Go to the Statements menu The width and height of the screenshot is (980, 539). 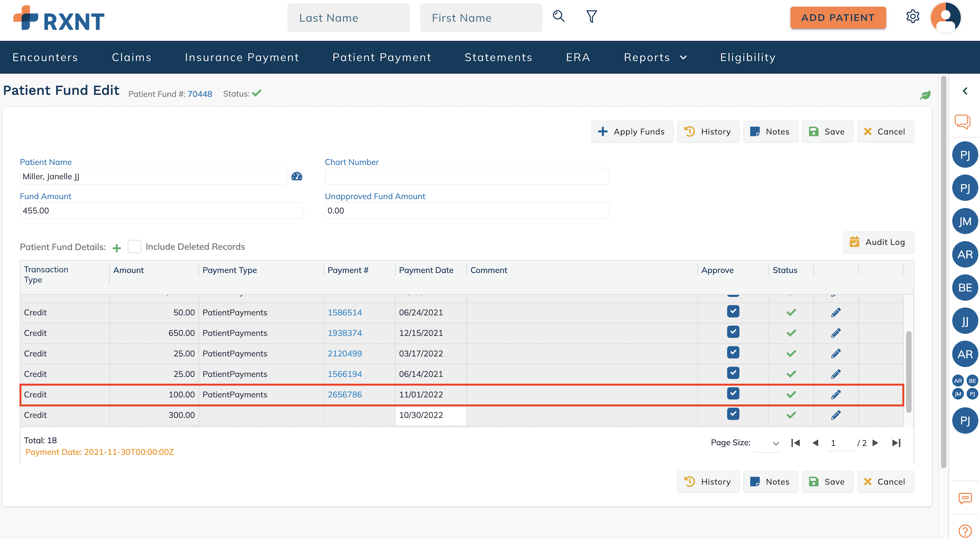pos(498,57)
